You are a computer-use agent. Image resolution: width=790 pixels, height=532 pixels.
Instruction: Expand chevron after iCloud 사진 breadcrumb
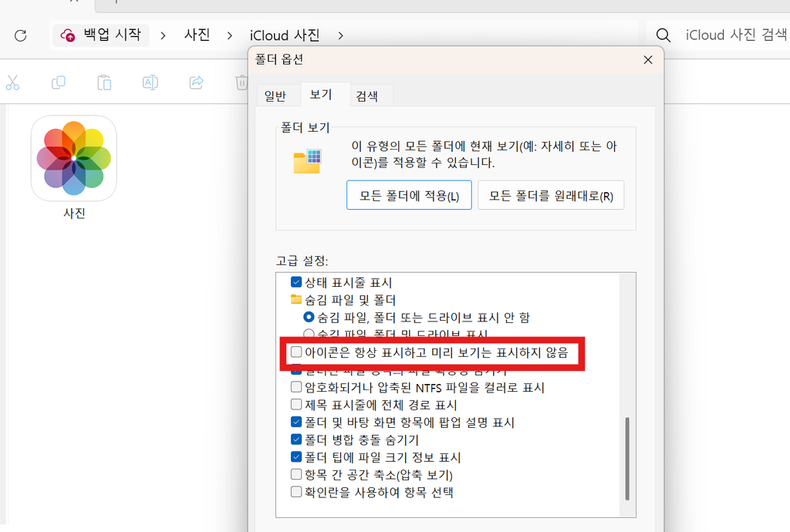pos(340,35)
